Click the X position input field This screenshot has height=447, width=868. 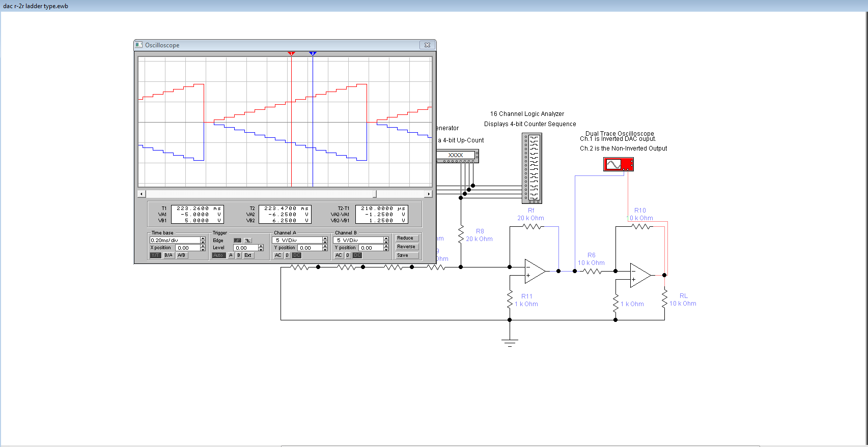point(187,248)
